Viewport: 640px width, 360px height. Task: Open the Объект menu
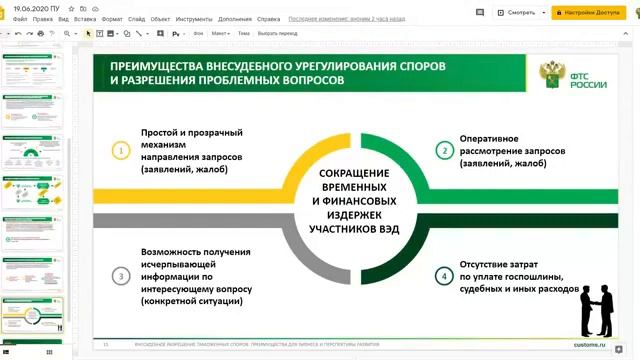click(x=160, y=19)
